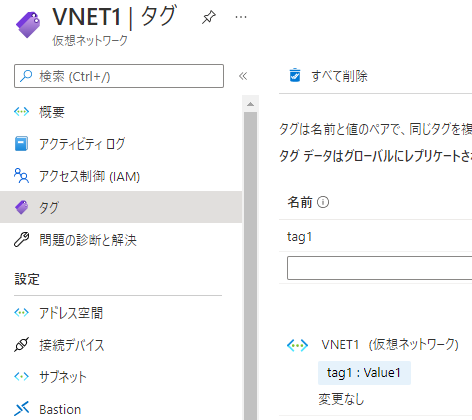
Task: Click the tag1 : Value1 chip
Action: pos(364,373)
